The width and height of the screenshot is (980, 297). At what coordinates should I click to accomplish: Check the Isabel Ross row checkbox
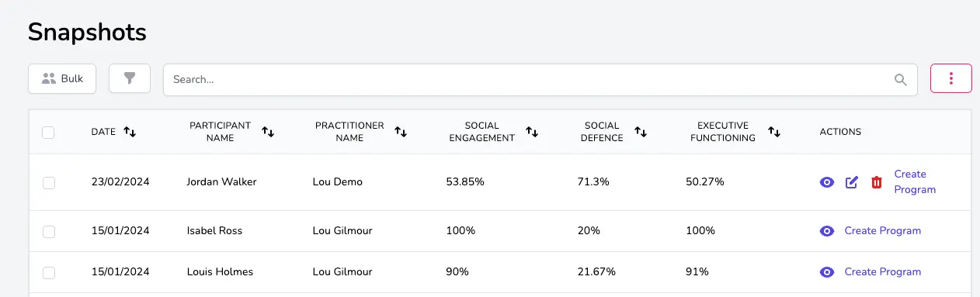48,231
